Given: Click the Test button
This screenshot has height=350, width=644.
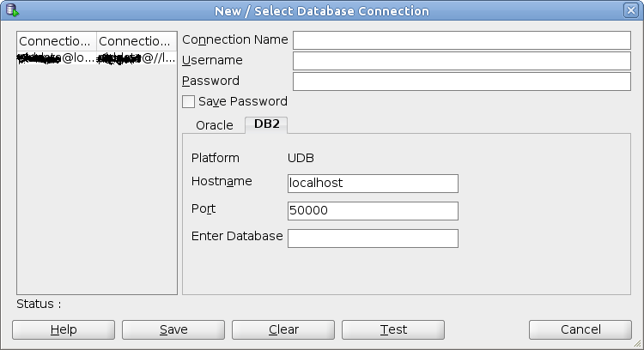Looking at the screenshot, I should tap(393, 330).
